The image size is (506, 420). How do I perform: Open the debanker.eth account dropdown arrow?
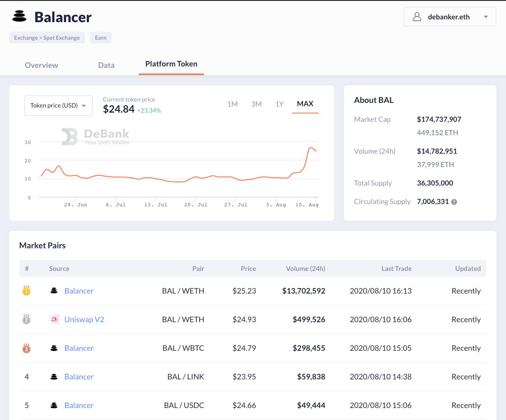click(x=486, y=17)
